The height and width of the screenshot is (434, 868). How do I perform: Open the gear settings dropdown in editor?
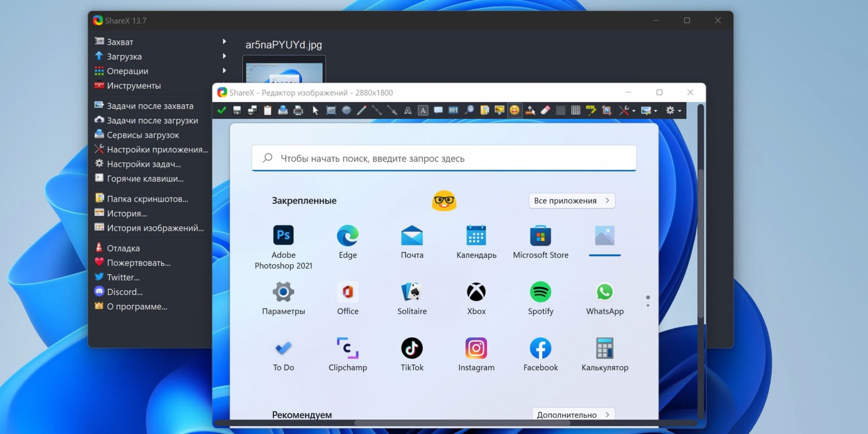[673, 110]
